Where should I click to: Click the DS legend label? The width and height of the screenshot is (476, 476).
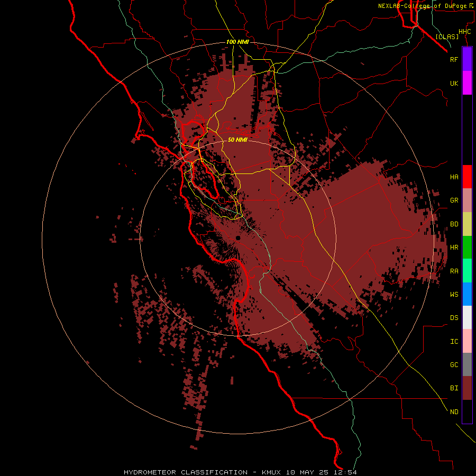coord(454,318)
